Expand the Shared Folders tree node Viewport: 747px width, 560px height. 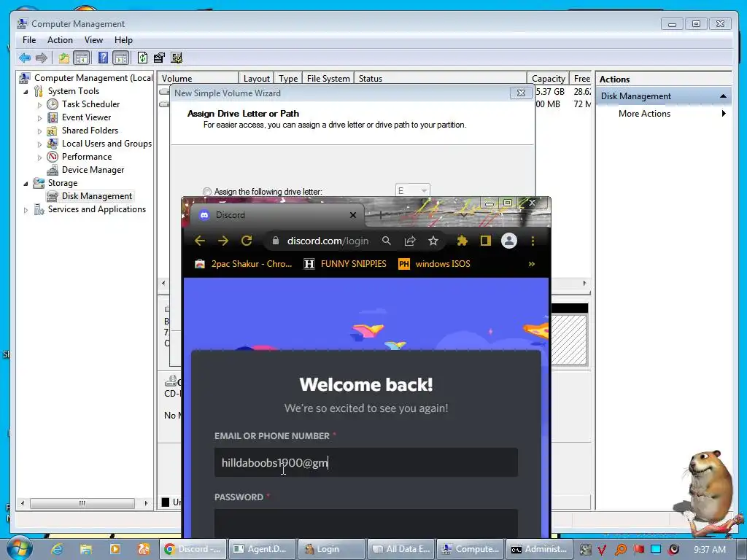pos(39,131)
